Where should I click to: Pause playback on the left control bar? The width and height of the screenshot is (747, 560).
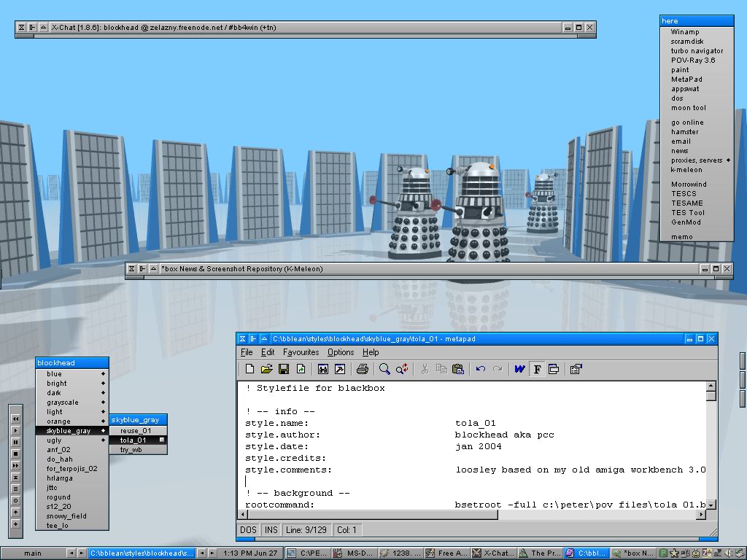pyautogui.click(x=16, y=443)
